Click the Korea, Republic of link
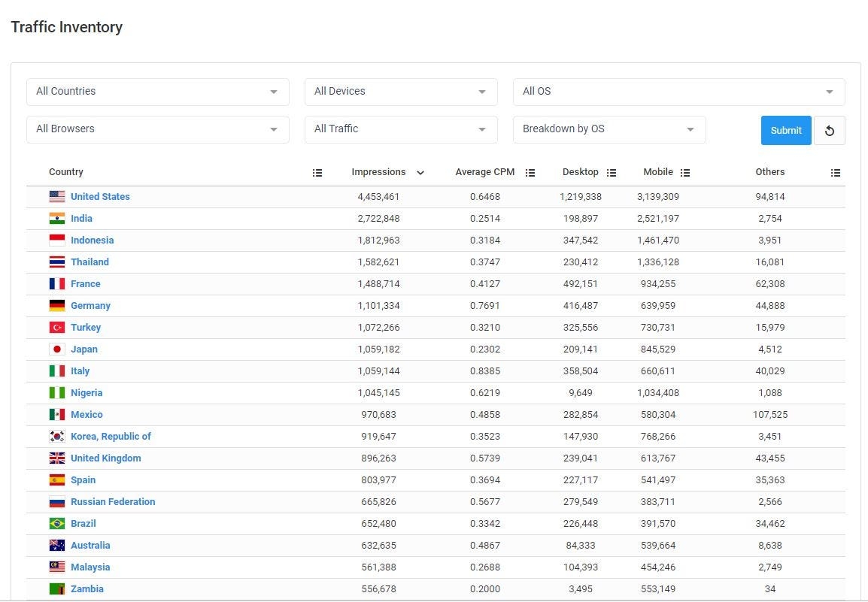This screenshot has width=868, height=602. [111, 437]
